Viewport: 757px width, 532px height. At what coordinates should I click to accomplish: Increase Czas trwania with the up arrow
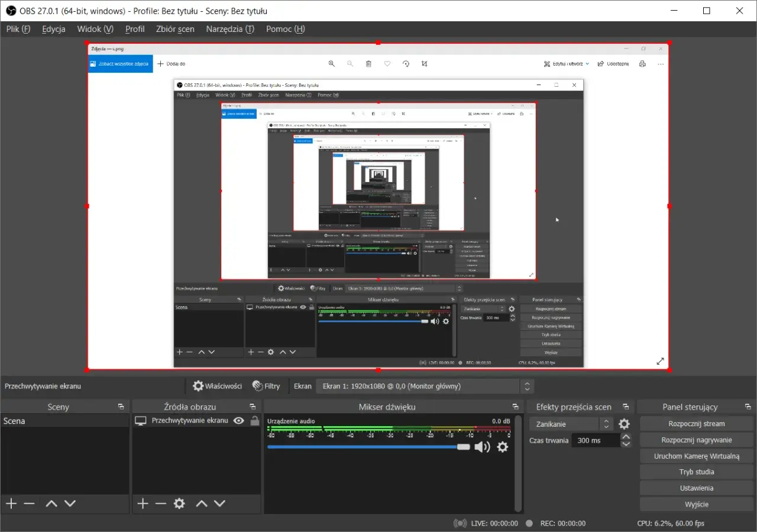626,437
